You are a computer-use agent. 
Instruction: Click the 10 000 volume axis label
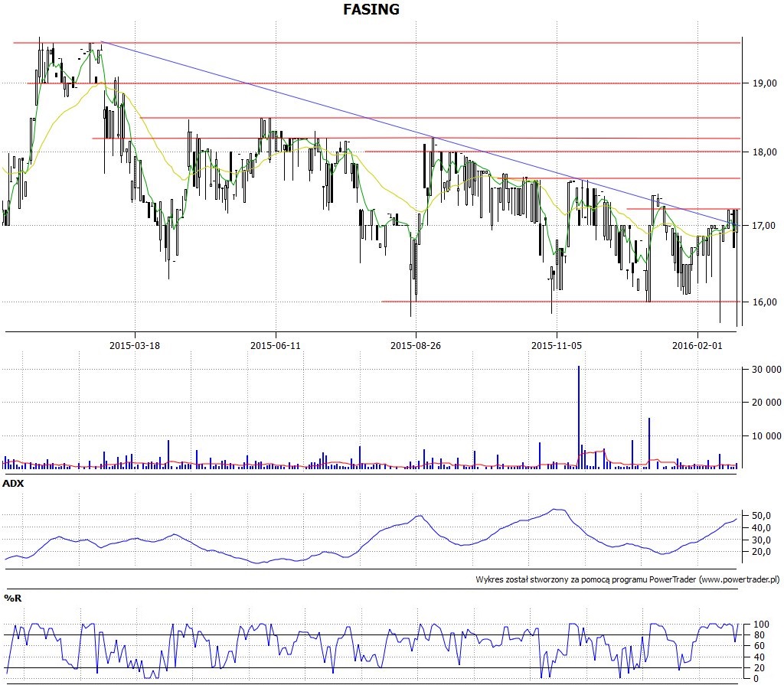click(766, 436)
